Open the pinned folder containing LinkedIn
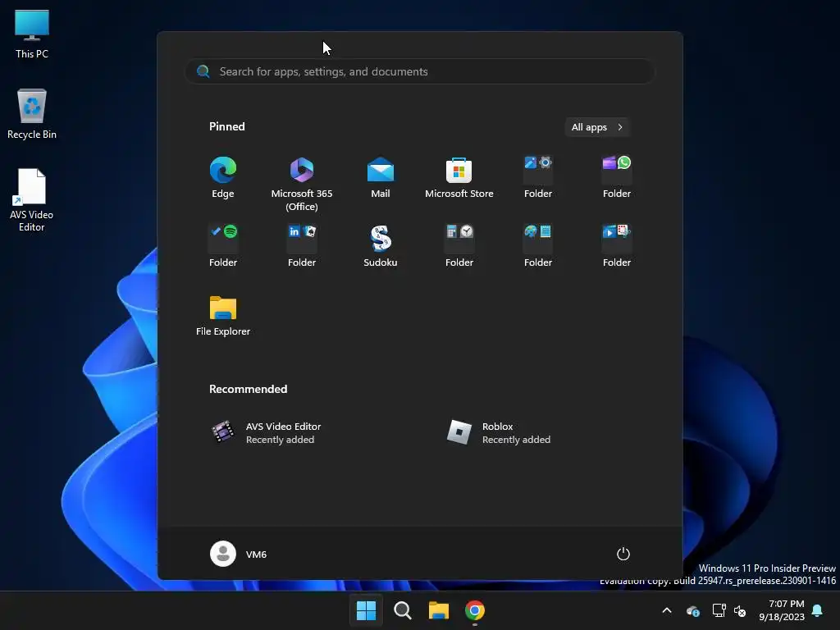The height and width of the screenshot is (630, 840). click(x=302, y=246)
